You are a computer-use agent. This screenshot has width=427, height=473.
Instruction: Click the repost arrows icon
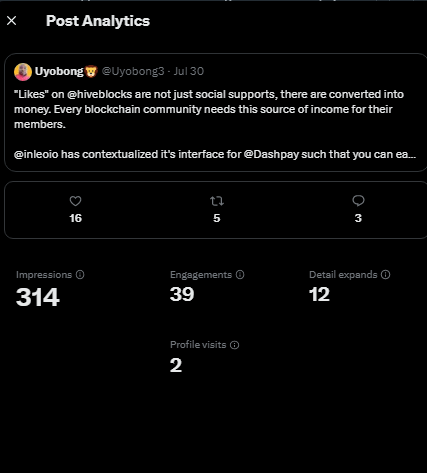217,201
